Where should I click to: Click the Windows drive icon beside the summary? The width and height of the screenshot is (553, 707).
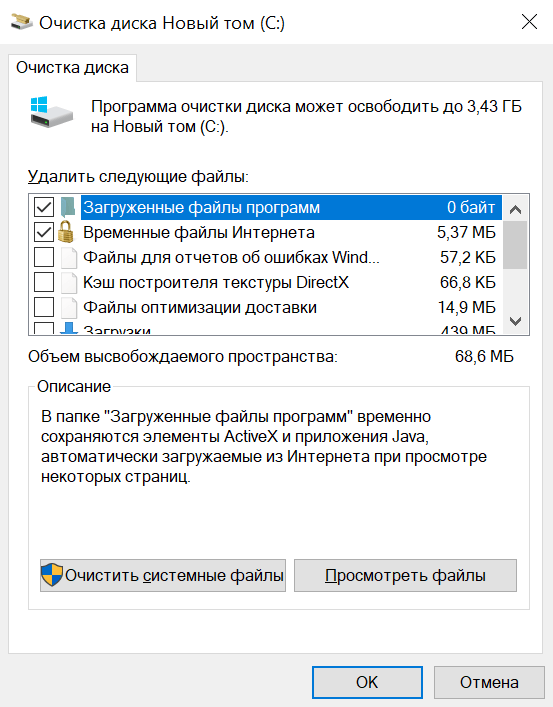point(51,112)
